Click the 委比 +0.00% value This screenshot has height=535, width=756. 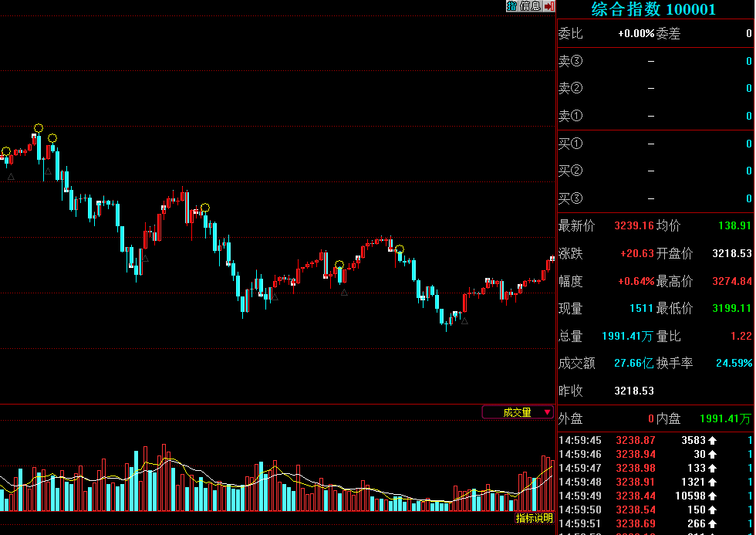(636, 33)
